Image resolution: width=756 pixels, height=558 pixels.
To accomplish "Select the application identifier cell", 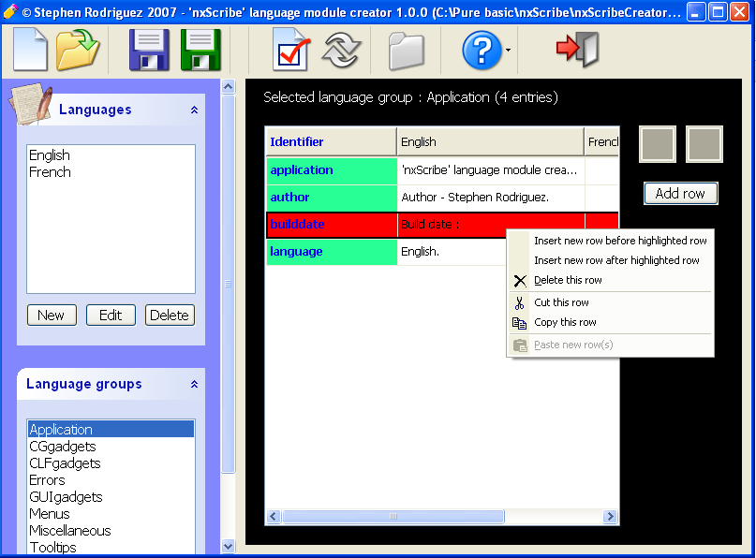I will point(332,170).
